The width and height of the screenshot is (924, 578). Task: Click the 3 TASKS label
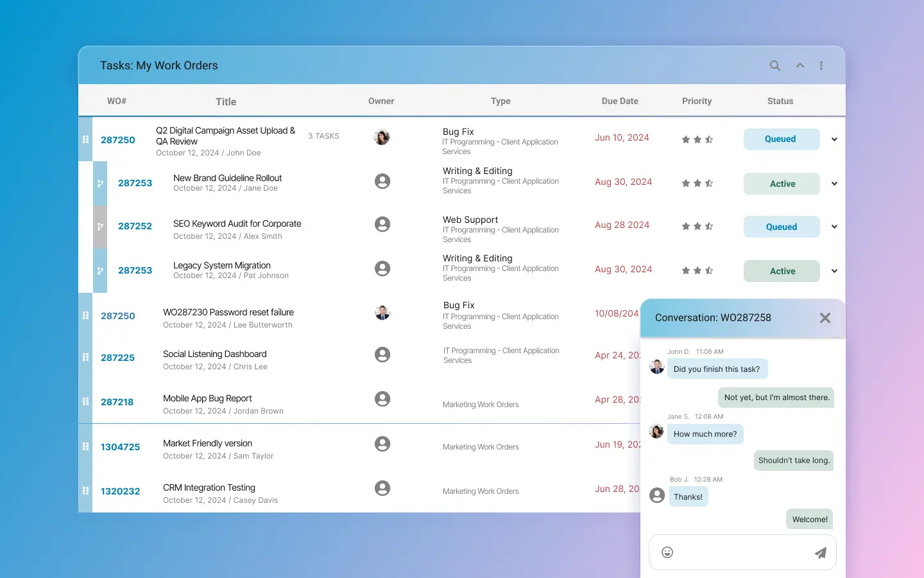[x=323, y=136]
